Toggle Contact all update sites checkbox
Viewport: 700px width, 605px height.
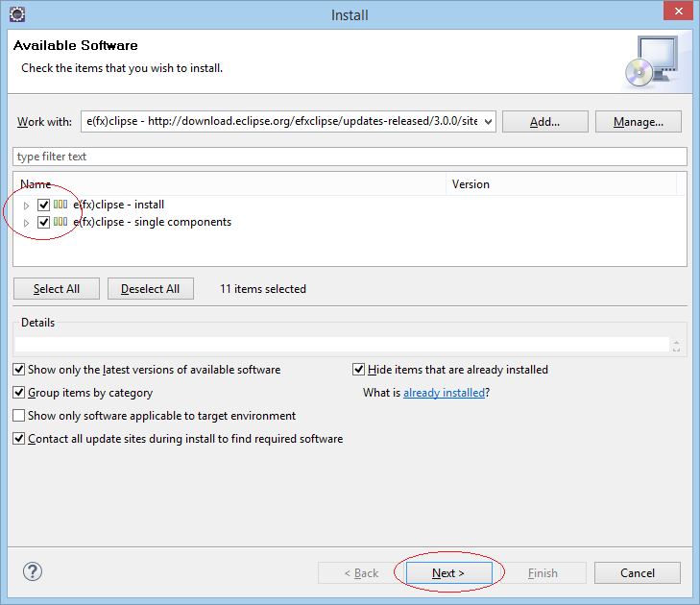click(19, 439)
